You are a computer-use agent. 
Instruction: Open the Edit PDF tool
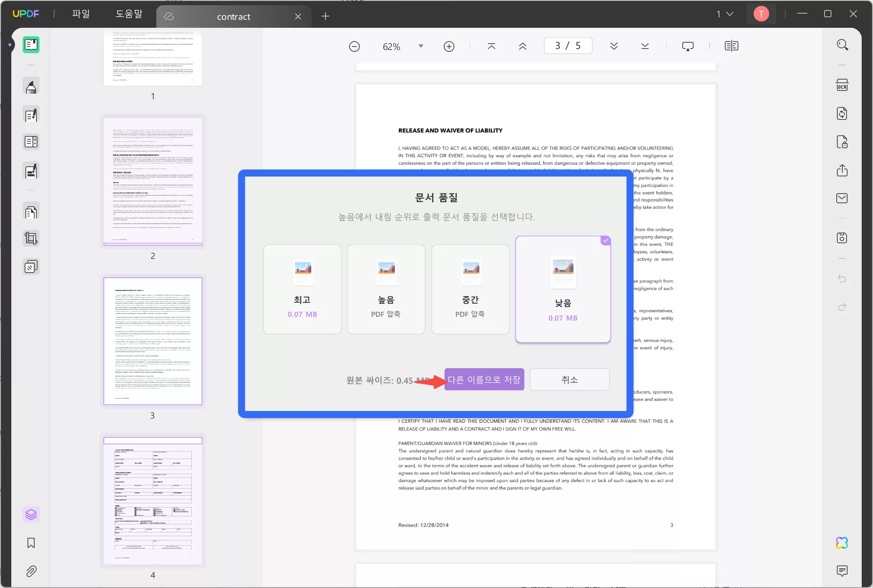pos(31,115)
